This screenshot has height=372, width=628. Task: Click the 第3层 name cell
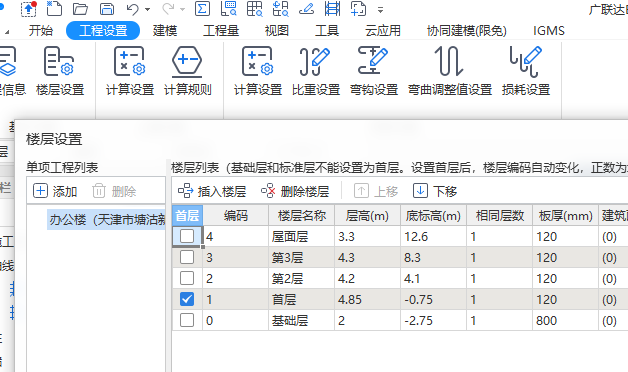[x=302, y=257]
